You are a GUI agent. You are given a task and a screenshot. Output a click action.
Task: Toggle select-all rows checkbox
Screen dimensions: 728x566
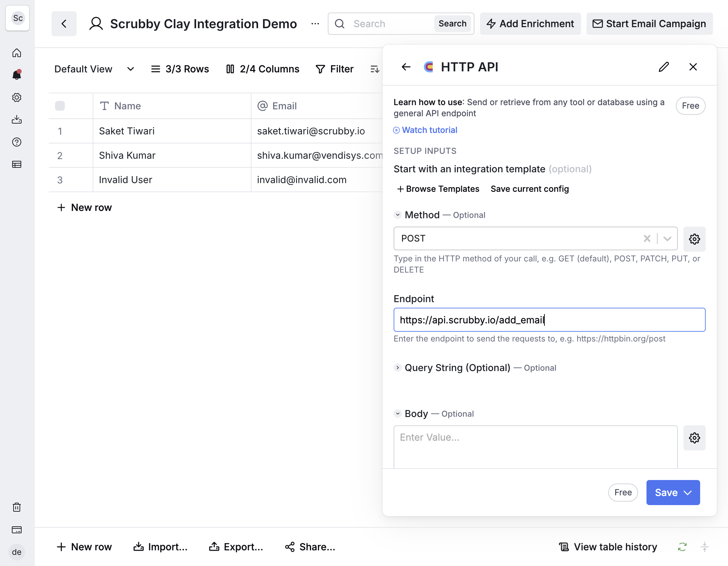click(60, 106)
